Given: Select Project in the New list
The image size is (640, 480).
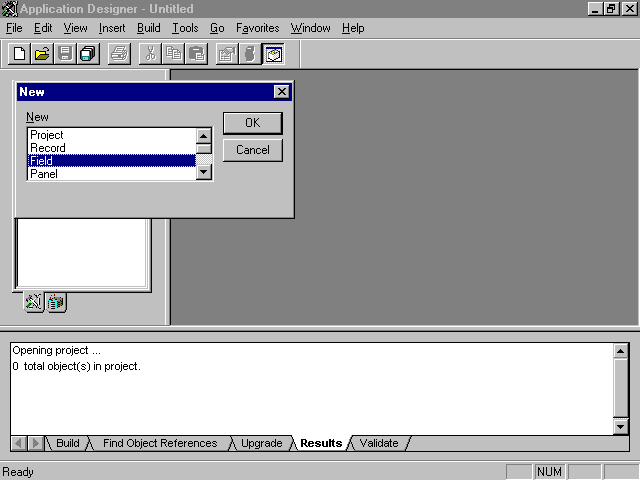Looking at the screenshot, I should pos(111,135).
